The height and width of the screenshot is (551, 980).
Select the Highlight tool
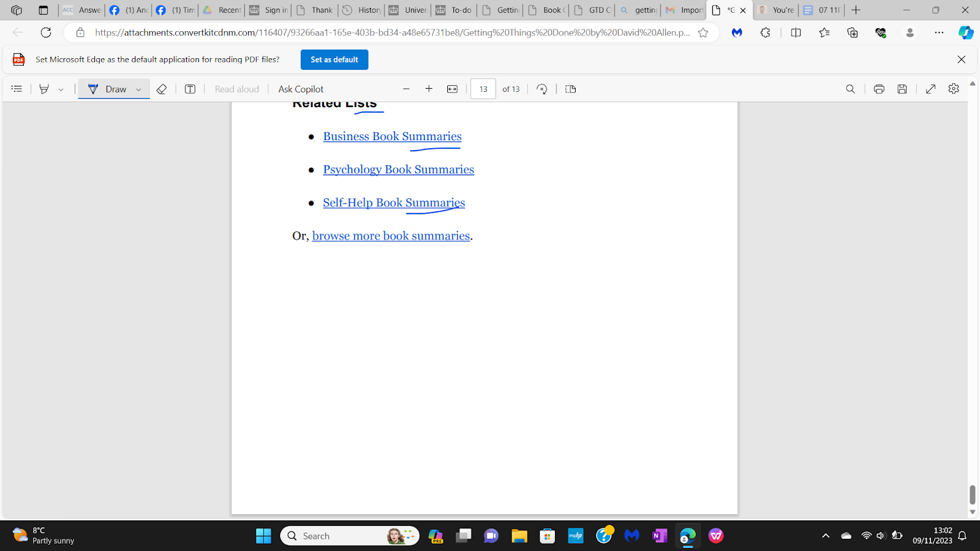tap(44, 89)
